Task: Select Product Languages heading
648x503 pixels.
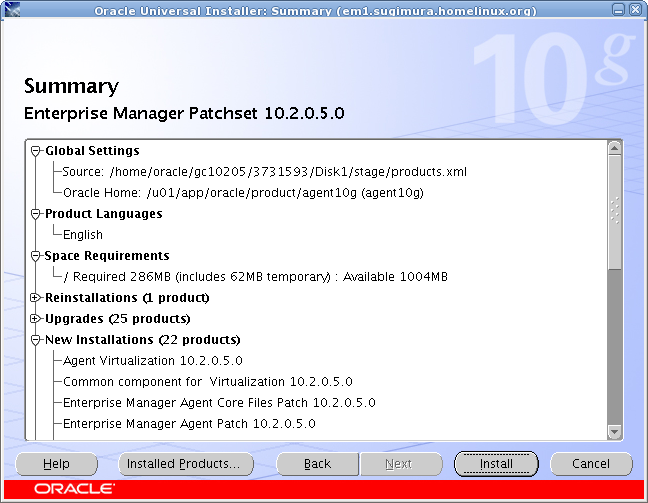Action: coord(104,214)
